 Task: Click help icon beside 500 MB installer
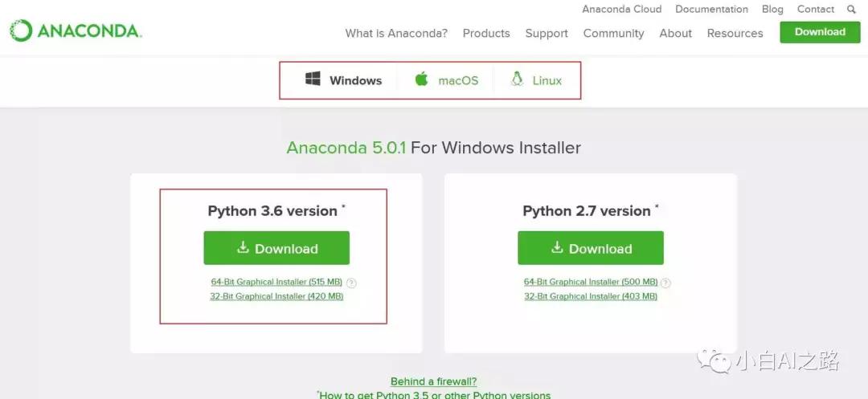[665, 283]
